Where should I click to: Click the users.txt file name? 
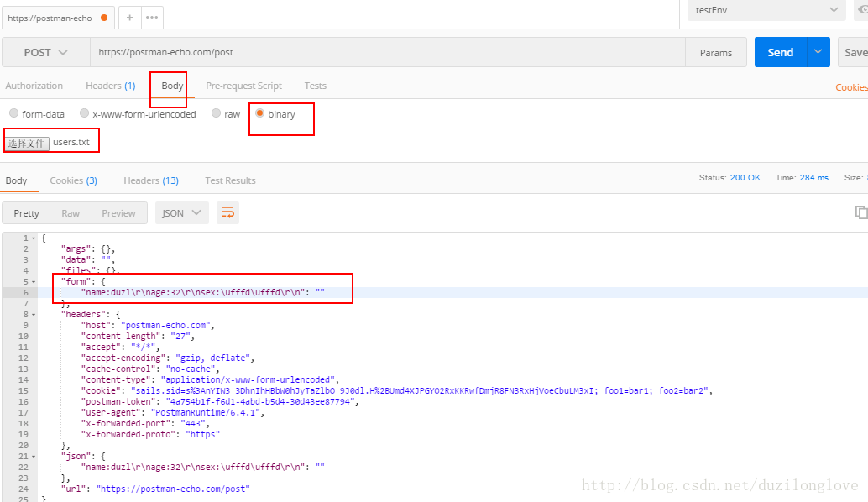point(71,142)
